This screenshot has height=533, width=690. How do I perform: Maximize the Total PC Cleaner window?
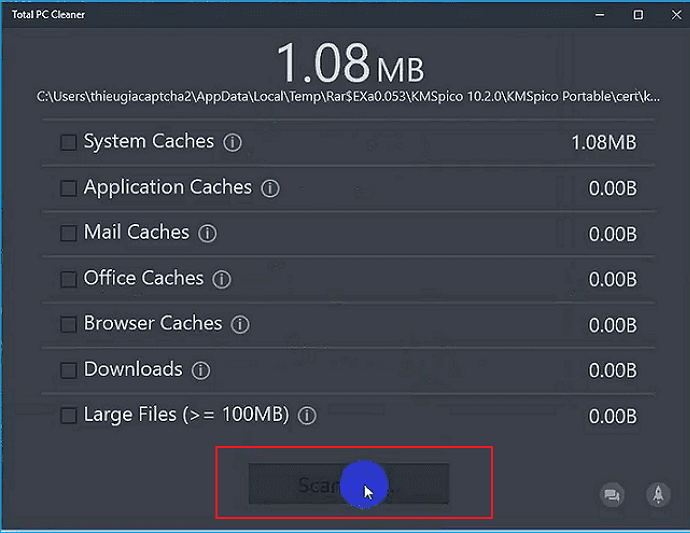click(638, 15)
